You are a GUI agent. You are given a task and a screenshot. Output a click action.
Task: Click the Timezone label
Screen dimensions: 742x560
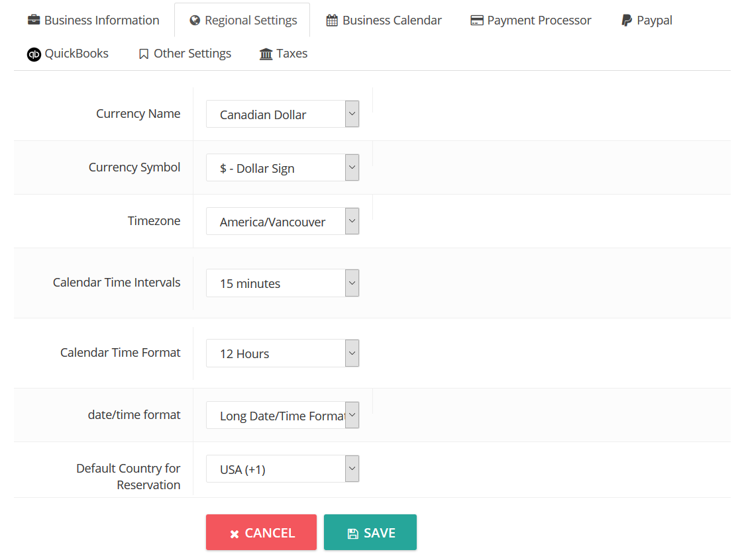(x=154, y=221)
